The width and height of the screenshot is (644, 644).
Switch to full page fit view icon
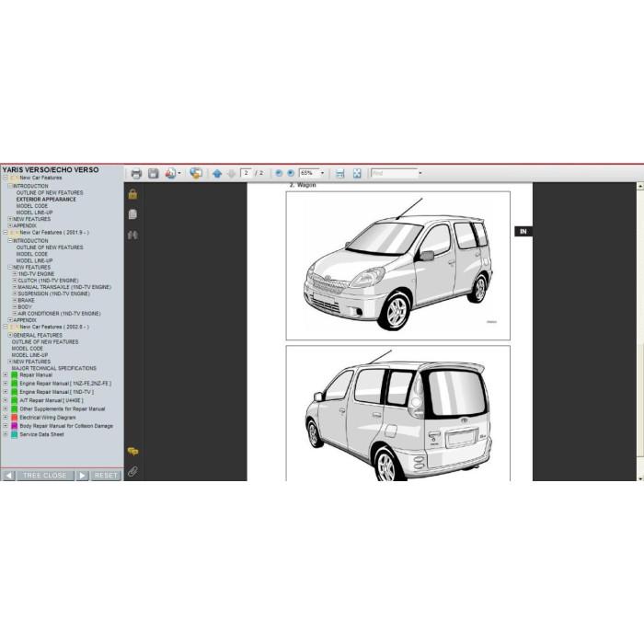357,174
